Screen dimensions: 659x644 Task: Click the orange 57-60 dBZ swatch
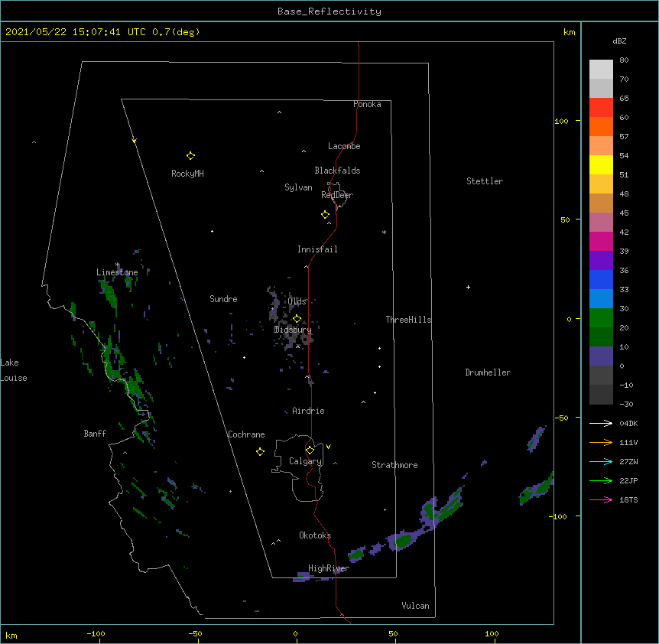pyautogui.click(x=601, y=126)
